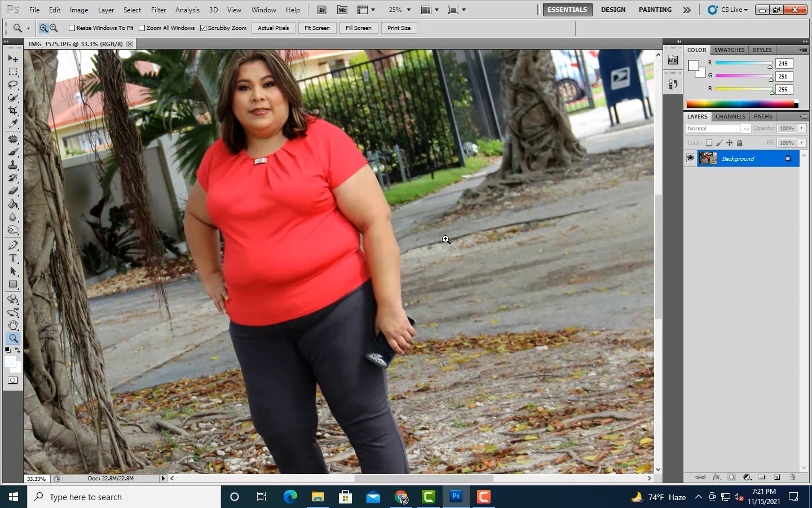812x508 pixels.
Task: Enable Zoom All Windows checkbox
Action: click(x=142, y=28)
